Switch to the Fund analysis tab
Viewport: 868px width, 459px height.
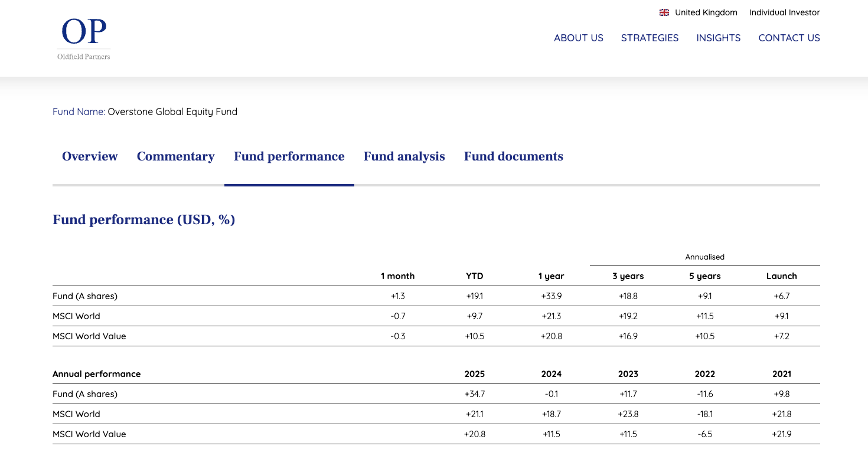404,156
